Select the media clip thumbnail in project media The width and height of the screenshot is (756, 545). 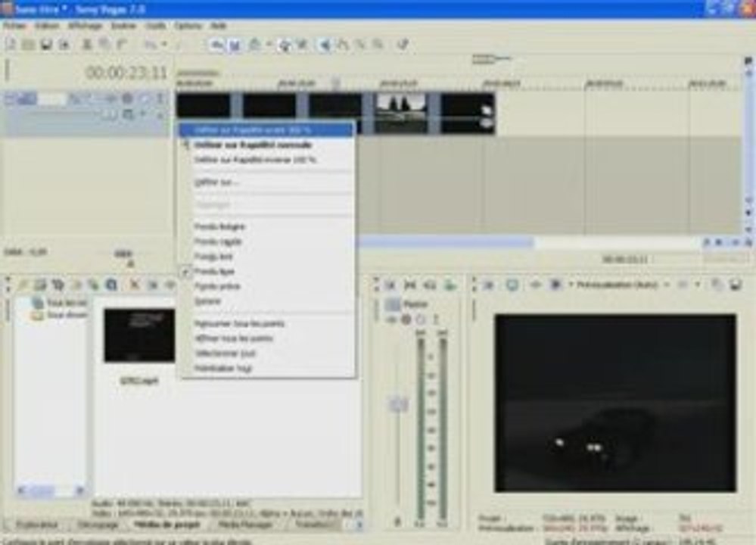point(140,336)
